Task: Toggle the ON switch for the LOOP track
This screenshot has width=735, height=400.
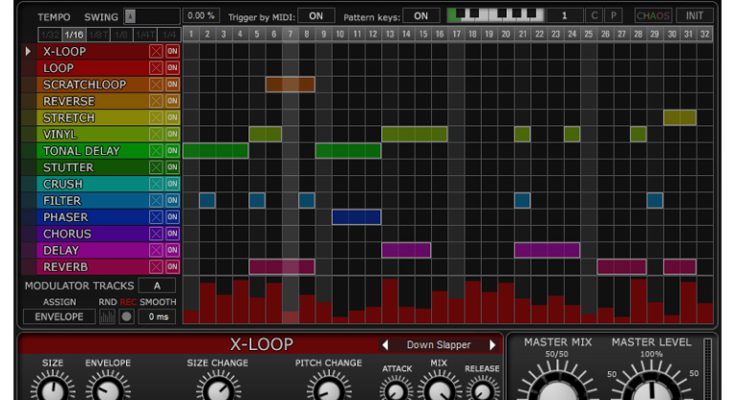Action: click(x=172, y=68)
